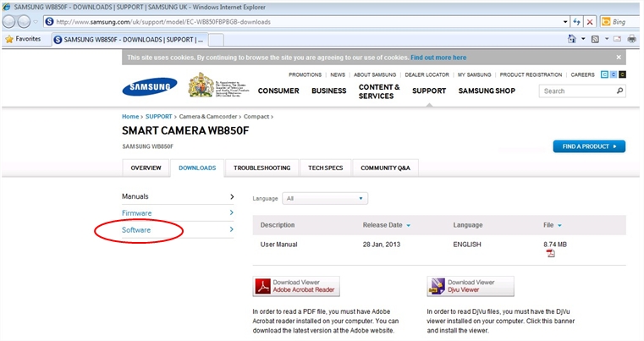Image resolution: width=644 pixels, height=341 pixels.
Task: Click Download Viewer Adobe Acrobat Reader button
Action: coord(296,286)
